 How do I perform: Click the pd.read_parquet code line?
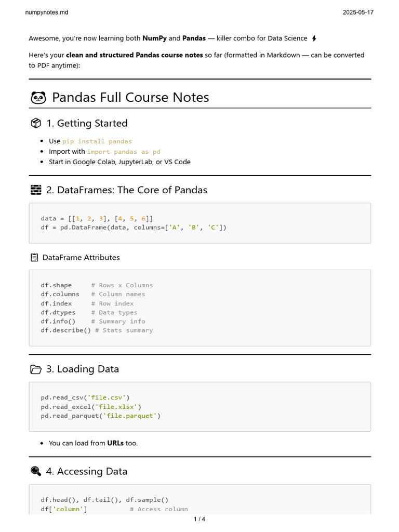101,416
